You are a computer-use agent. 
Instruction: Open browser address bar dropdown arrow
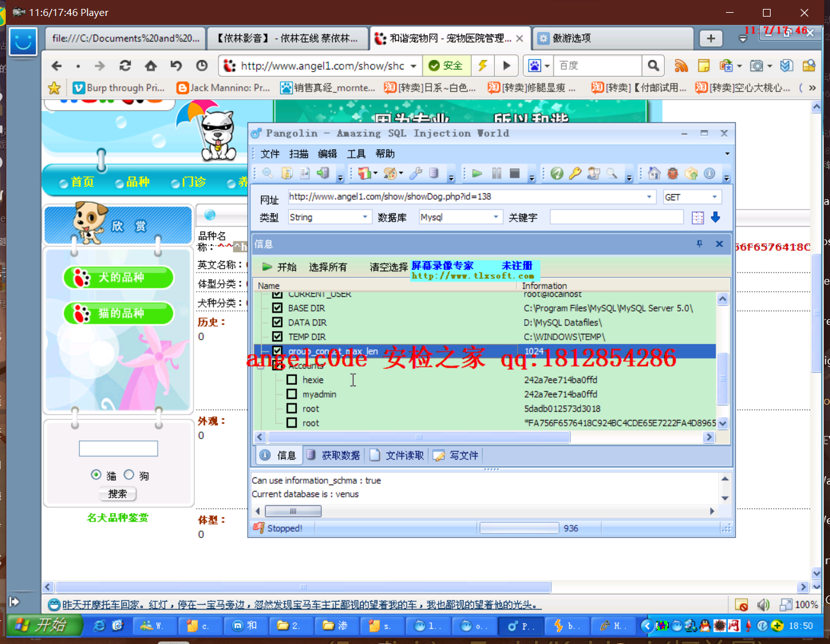pos(414,66)
